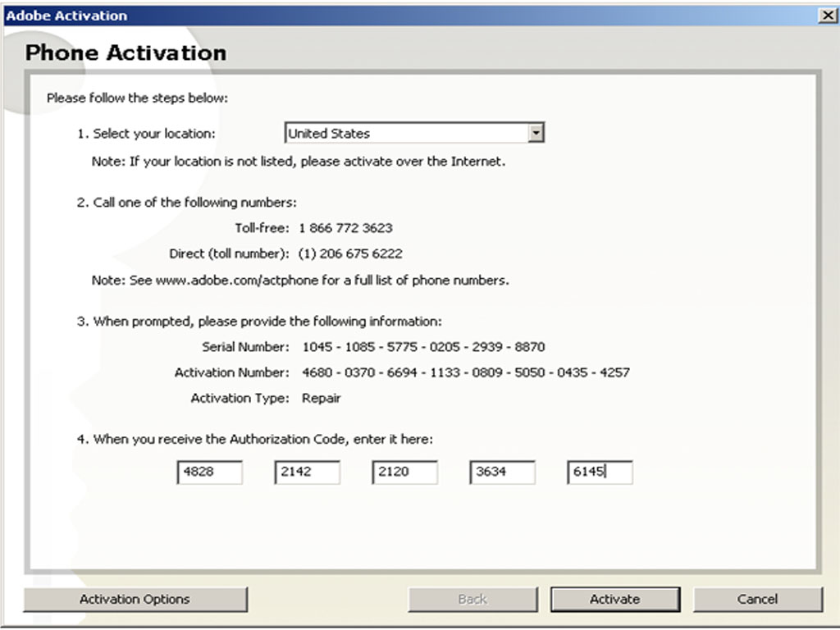This screenshot has height=630, width=840.
Task: Focus the fifth authorization code field 6145
Action: 600,472
